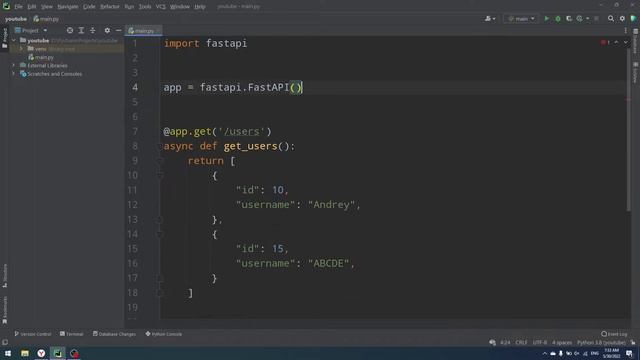The width and height of the screenshot is (640, 360).
Task: Open the Project view selector dropdown
Action: (x=31, y=31)
